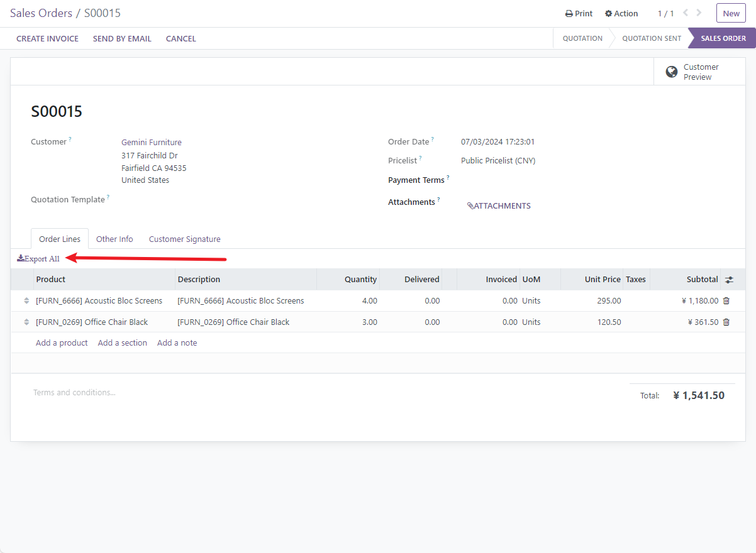Screen dimensions: 756x553
Task: Click drag handle of Office Chair Black row
Action: (x=26, y=322)
